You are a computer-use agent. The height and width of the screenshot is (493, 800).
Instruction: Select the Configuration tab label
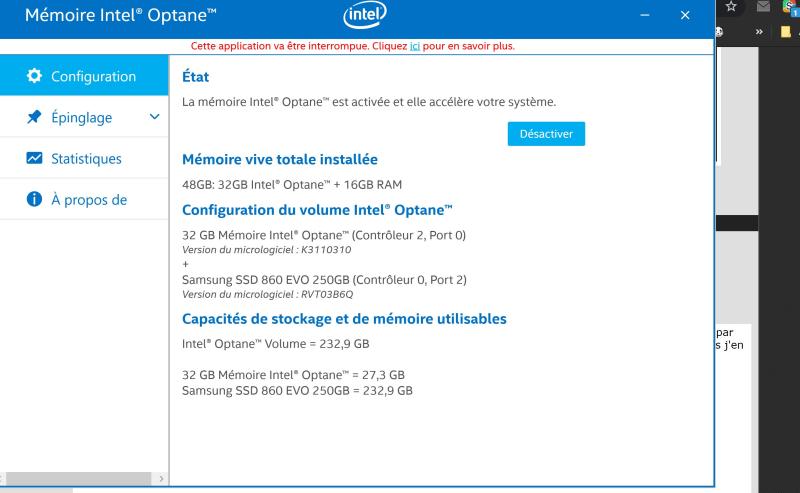(x=93, y=76)
